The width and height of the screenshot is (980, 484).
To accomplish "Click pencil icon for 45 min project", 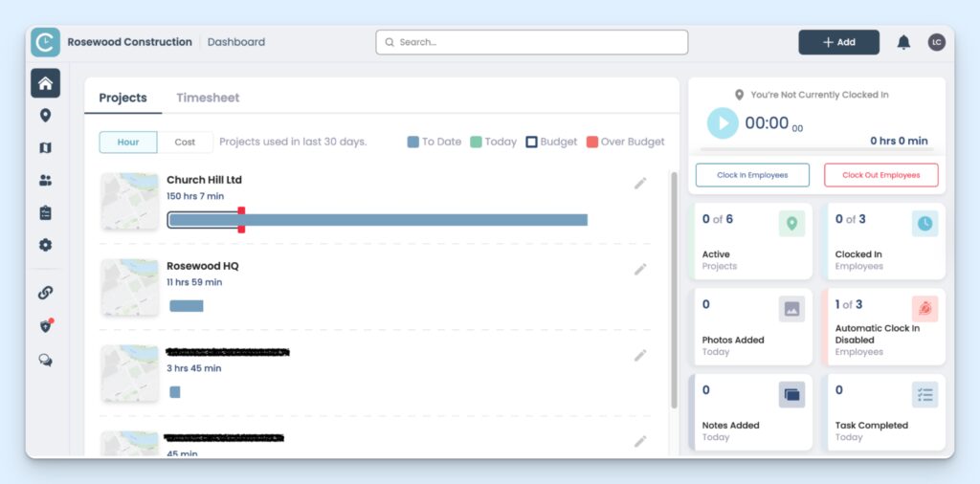I will [640, 442].
